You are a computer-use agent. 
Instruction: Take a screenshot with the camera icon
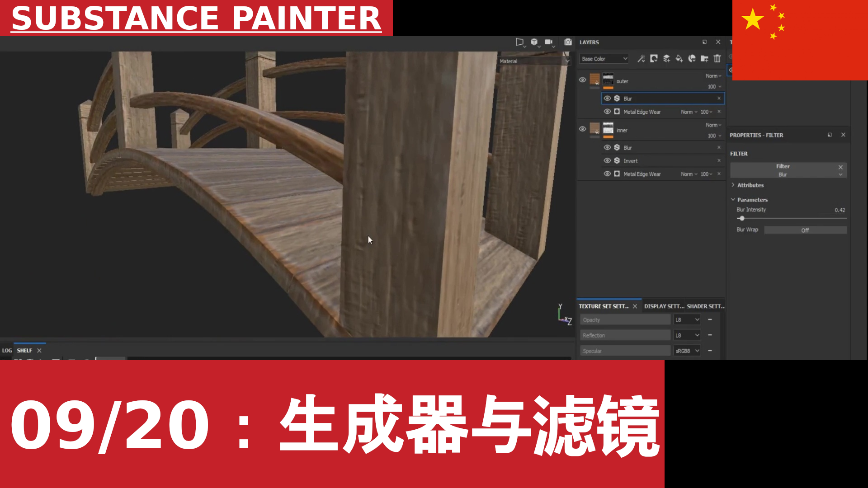click(x=568, y=42)
